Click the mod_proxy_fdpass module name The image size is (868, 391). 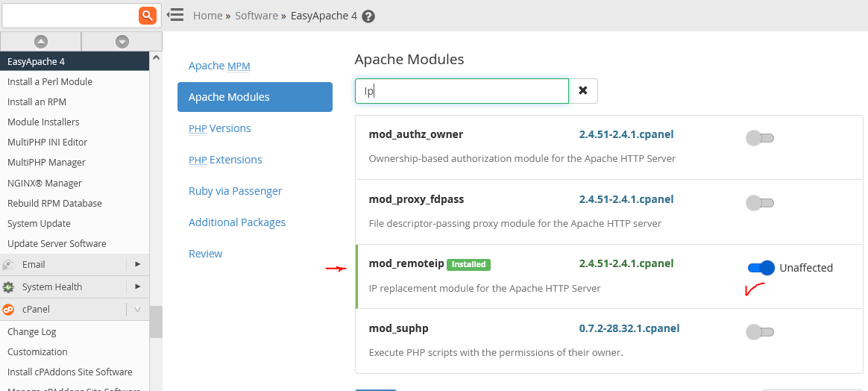(x=416, y=199)
